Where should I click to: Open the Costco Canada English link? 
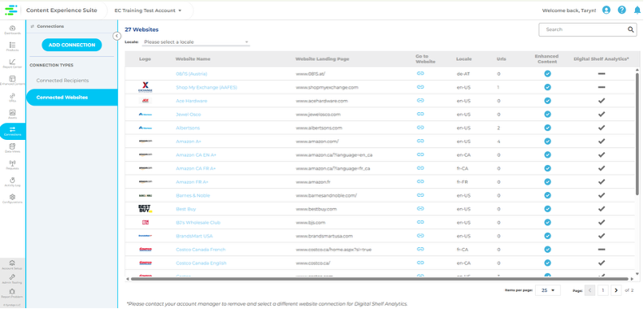pos(202,263)
